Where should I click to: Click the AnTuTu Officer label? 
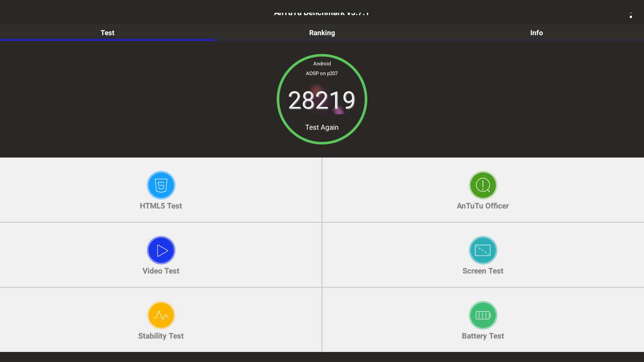coord(483,206)
